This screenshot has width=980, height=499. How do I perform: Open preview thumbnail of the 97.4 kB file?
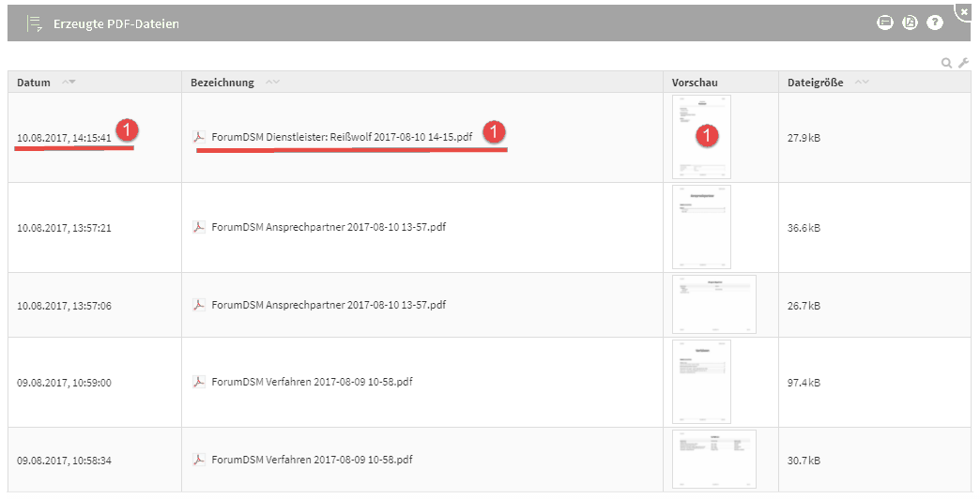(x=701, y=382)
